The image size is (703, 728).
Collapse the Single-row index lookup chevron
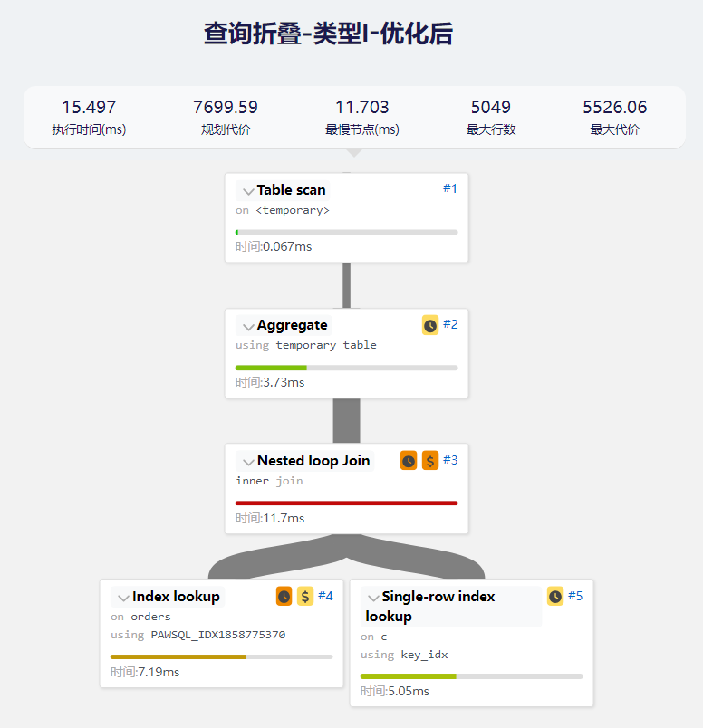click(373, 599)
